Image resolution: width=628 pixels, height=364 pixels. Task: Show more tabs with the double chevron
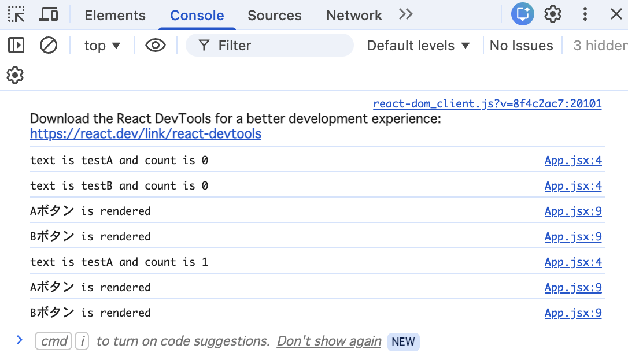click(406, 14)
